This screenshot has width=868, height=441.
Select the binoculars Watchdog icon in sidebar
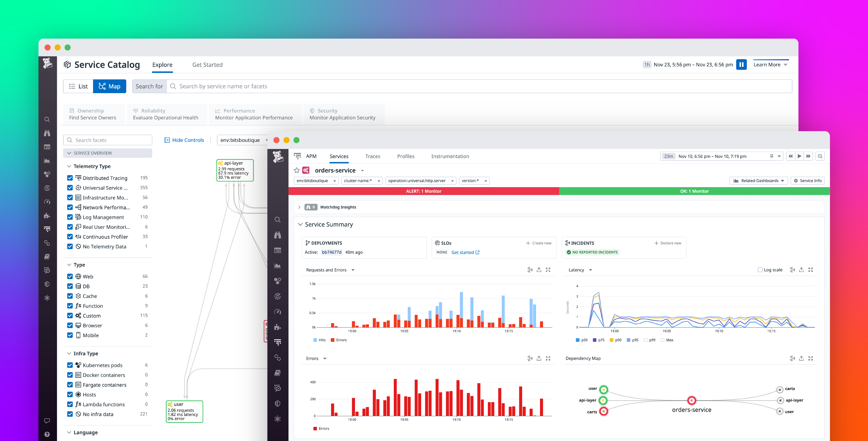point(47,133)
